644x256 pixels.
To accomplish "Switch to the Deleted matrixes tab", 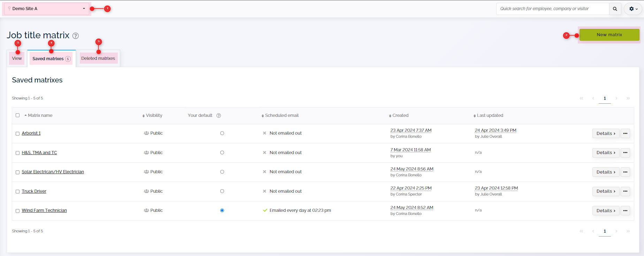I will [98, 58].
